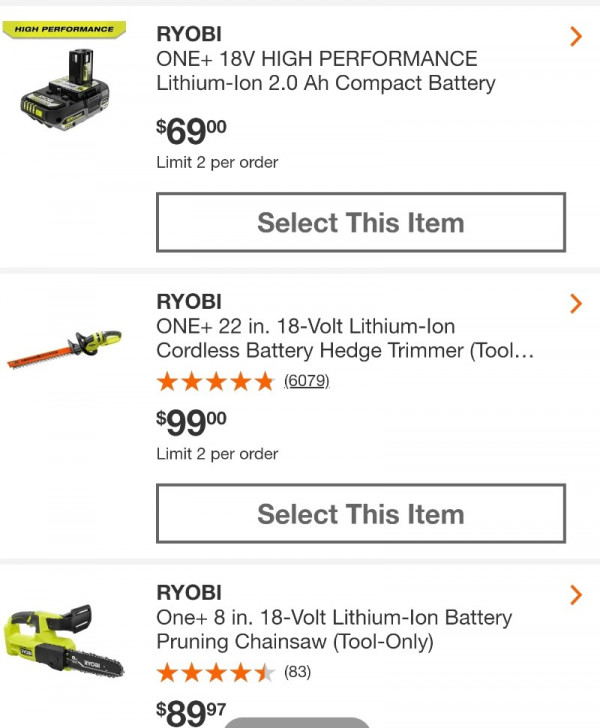Screen dimensions: 600x728
Task: Click the $69.00 battery price
Action: 191,131
